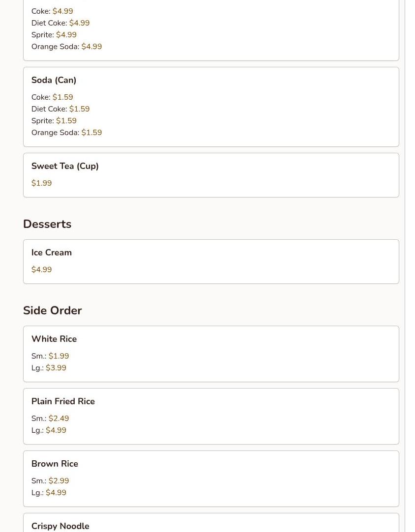Click the Soda (Can) item title
Screen dimensions: 415x532
click(54, 80)
